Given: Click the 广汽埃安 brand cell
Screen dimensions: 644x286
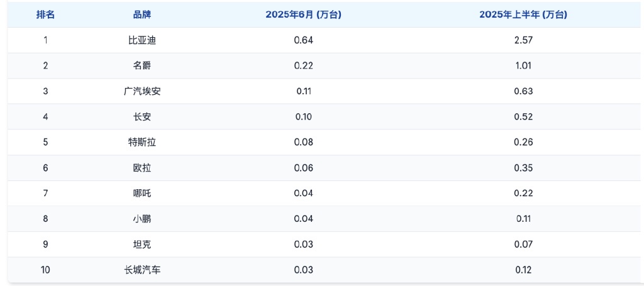Looking at the screenshot, I should pyautogui.click(x=142, y=91).
